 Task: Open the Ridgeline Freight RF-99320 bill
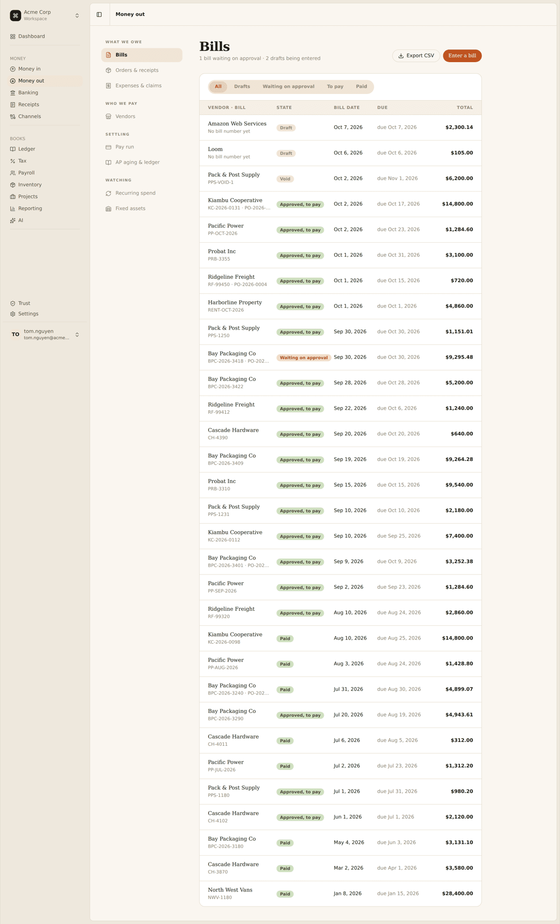[x=340, y=613]
